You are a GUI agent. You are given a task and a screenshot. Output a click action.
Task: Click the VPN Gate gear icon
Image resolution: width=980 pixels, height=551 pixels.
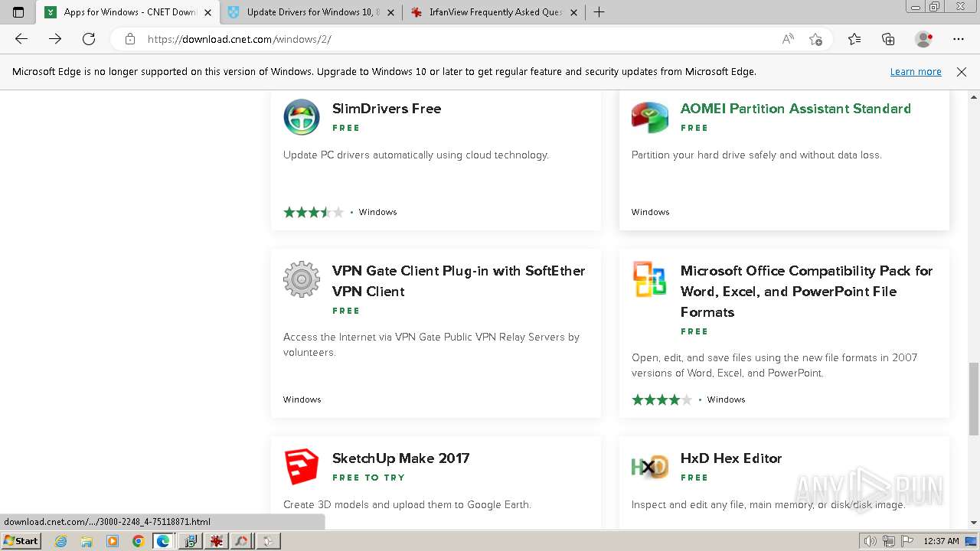302,279
